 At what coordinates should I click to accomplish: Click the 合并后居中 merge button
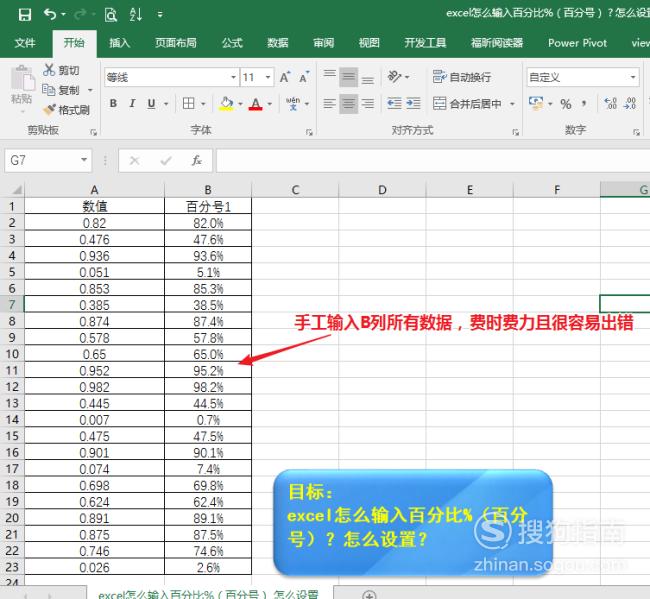point(468,104)
